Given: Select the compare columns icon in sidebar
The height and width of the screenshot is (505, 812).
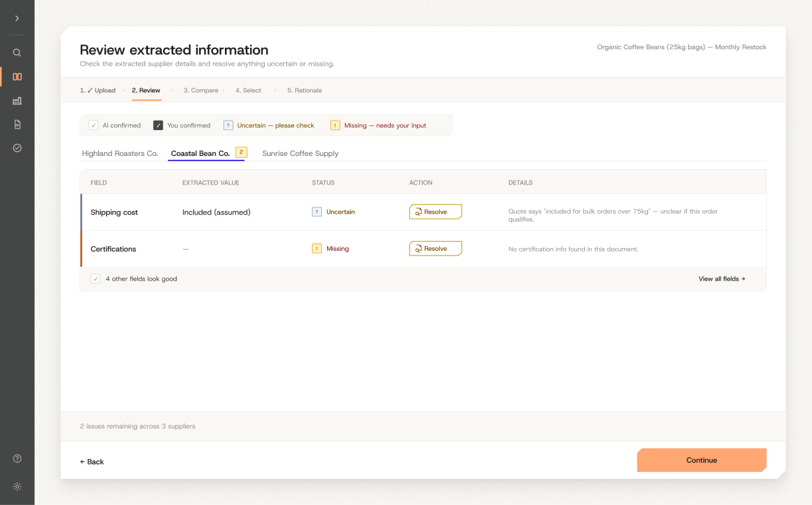Looking at the screenshot, I should [17, 77].
